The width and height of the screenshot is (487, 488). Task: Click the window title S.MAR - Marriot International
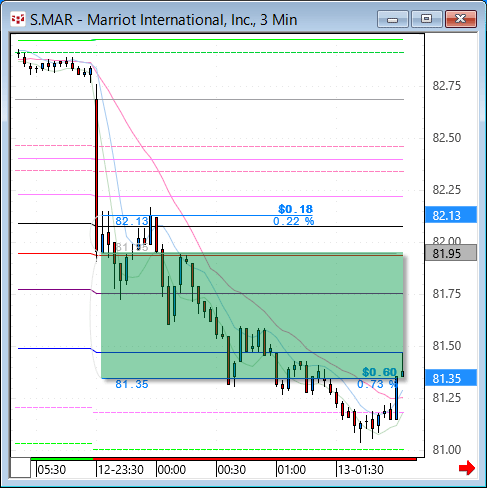tap(163, 20)
